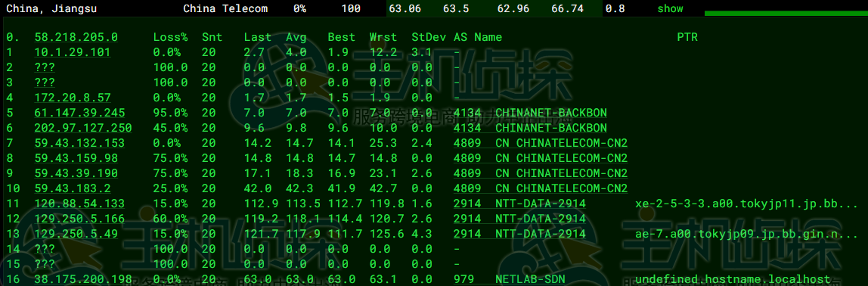Click the 63.06 latency value in summary row
Image resolution: width=868 pixels, height=286 pixels.
click(405, 9)
